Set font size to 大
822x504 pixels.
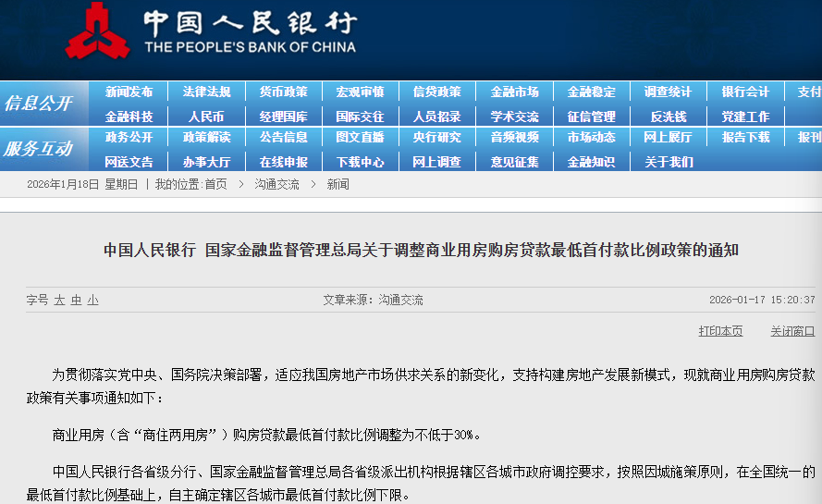click(59, 301)
